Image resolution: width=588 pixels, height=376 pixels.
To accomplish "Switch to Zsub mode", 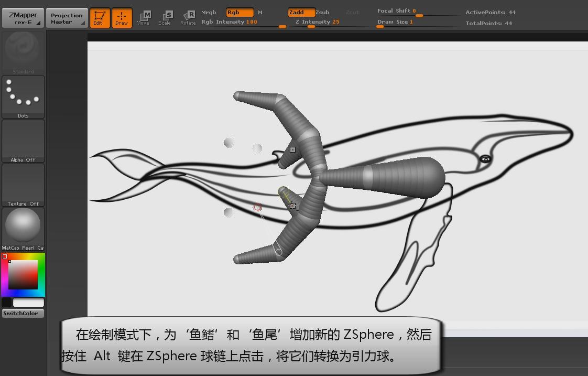I will [322, 13].
